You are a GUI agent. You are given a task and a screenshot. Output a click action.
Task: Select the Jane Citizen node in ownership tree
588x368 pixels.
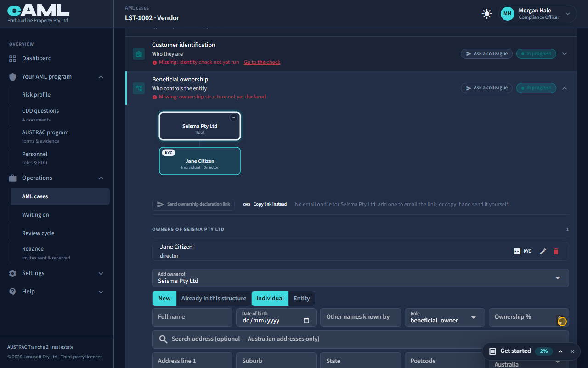[200, 161]
